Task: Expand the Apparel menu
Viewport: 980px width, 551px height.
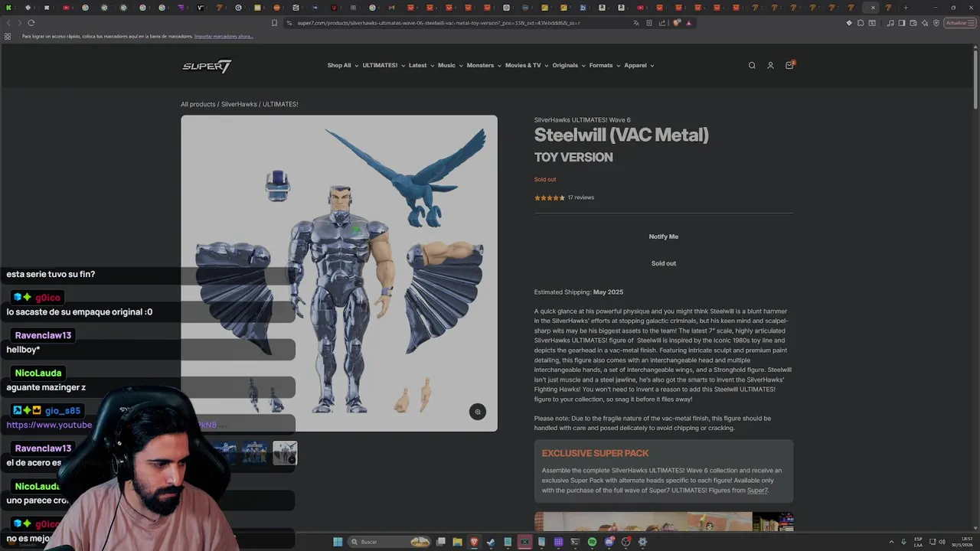Action: 639,66
